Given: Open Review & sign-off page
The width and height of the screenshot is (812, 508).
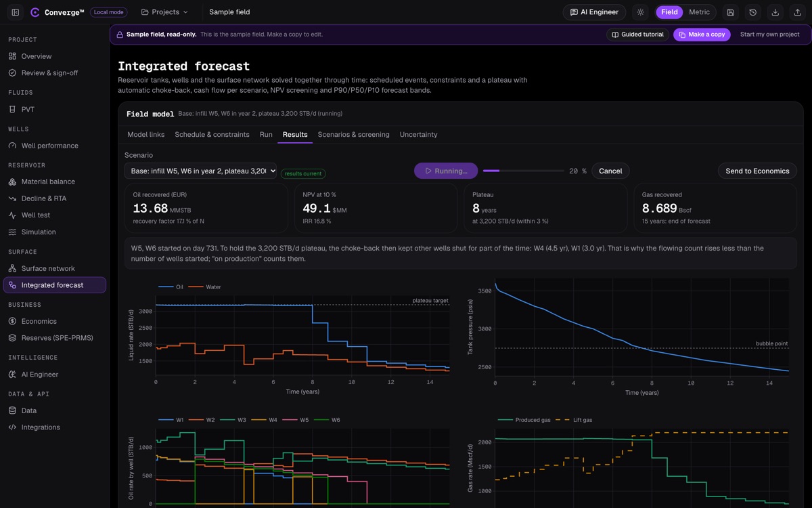Looking at the screenshot, I should (54, 72).
